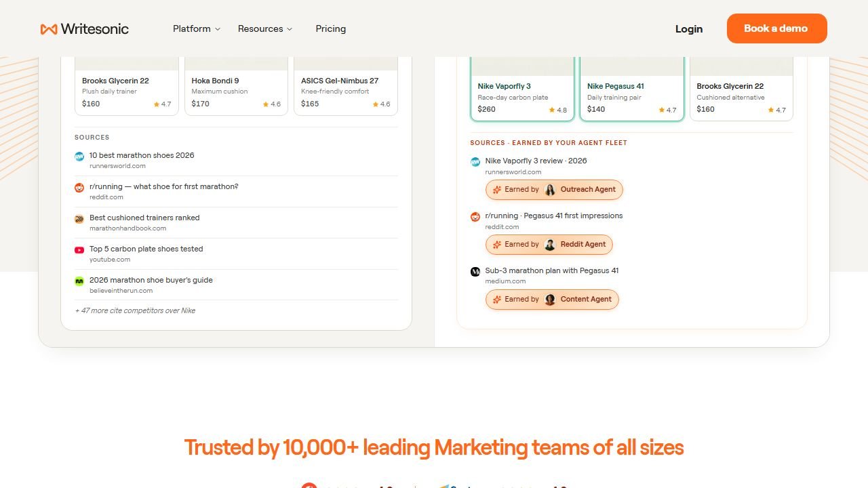This screenshot has height=488, width=868.
Task: Click the "Knee-friendly comfort" description
Action: [x=335, y=91]
